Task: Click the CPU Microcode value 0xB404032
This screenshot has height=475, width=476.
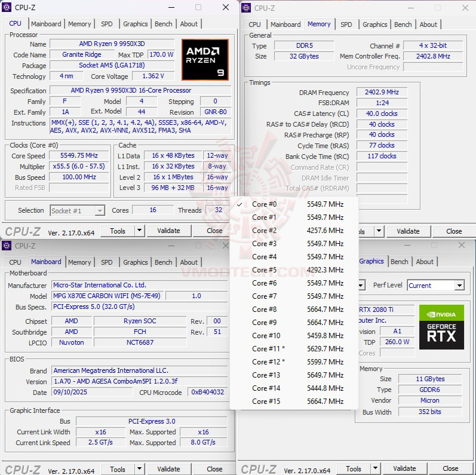Action: [x=208, y=392]
